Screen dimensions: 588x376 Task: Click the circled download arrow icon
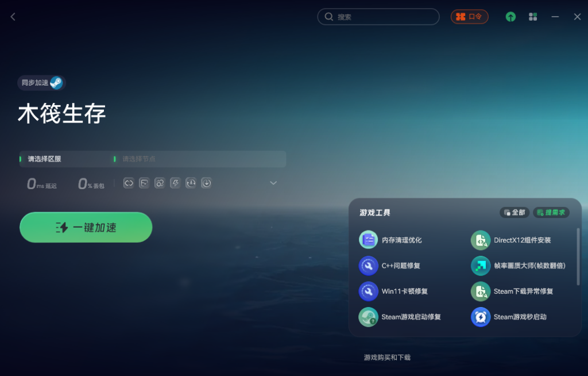[x=206, y=183]
